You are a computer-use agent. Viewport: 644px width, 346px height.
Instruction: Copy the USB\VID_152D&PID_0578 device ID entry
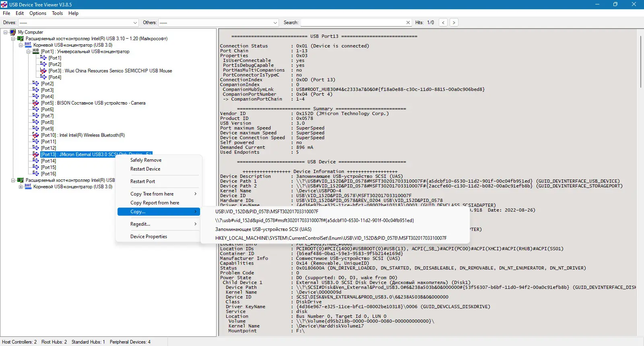(335, 212)
